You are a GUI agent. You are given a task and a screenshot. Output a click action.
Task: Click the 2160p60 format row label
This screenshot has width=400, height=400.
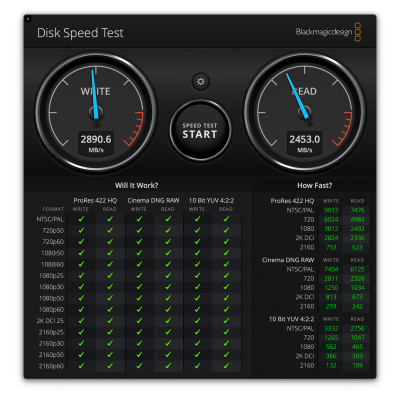(51, 366)
